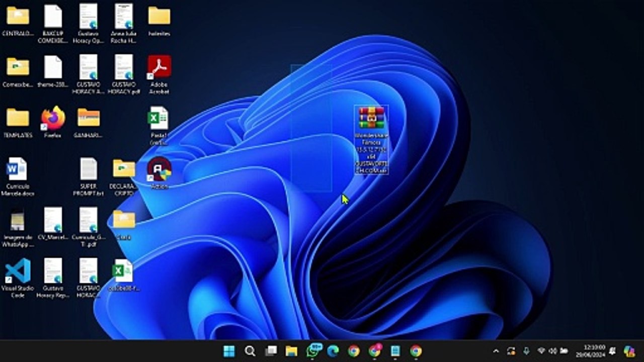Select the SUPER PROMPT.txt file
Viewport: 644px width, 362px height.
(89, 169)
